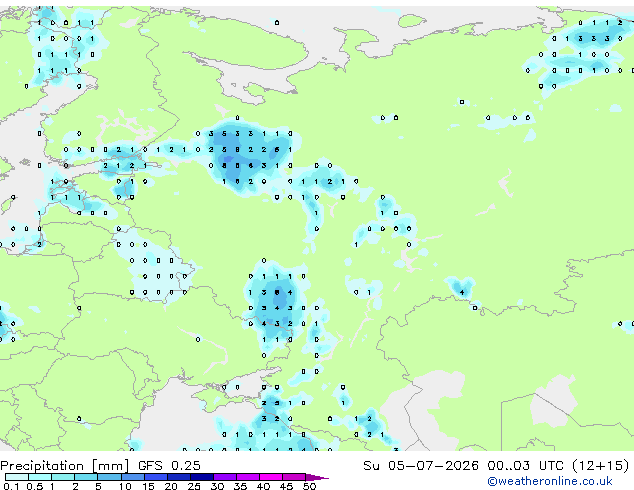Click the 30 mm purple legend swatch
The width and height of the screenshot is (634, 490).
[225, 477]
